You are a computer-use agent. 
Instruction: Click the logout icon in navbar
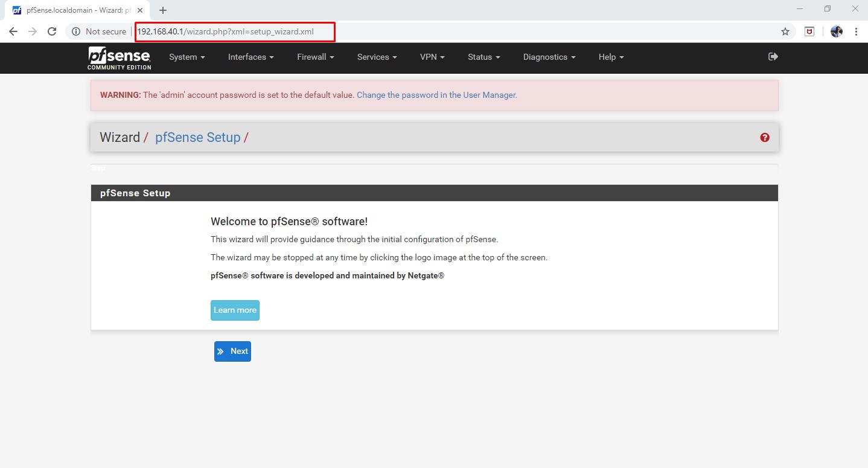[773, 56]
